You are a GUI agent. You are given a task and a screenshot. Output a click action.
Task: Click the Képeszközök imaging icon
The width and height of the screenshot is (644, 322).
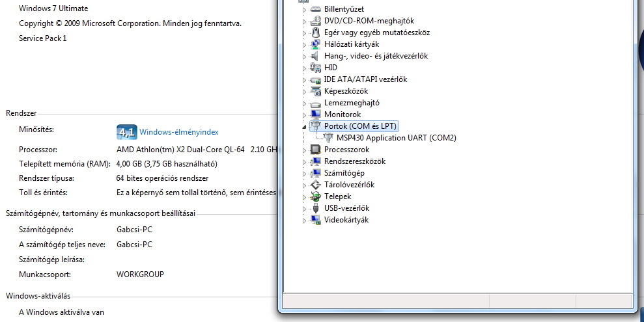[315, 91]
